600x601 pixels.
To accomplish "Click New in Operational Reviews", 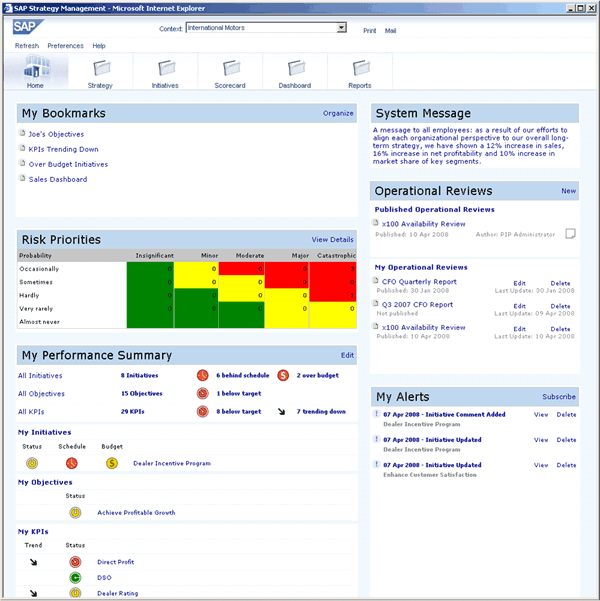I will click(x=569, y=191).
